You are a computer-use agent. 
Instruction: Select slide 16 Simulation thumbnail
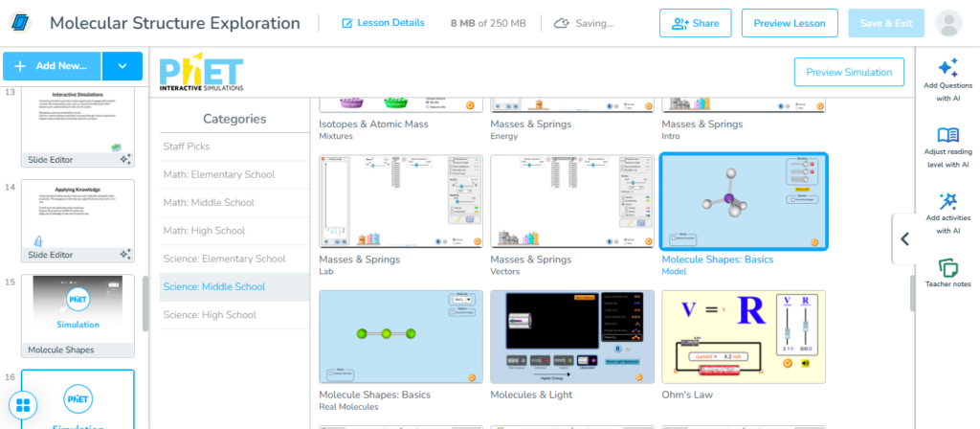click(x=78, y=399)
